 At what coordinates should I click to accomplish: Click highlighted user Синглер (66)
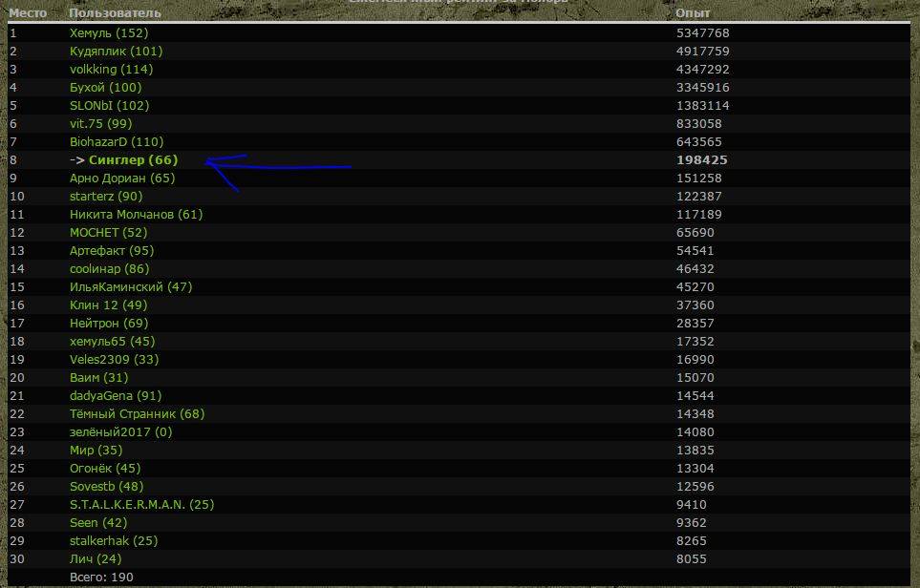(x=133, y=160)
